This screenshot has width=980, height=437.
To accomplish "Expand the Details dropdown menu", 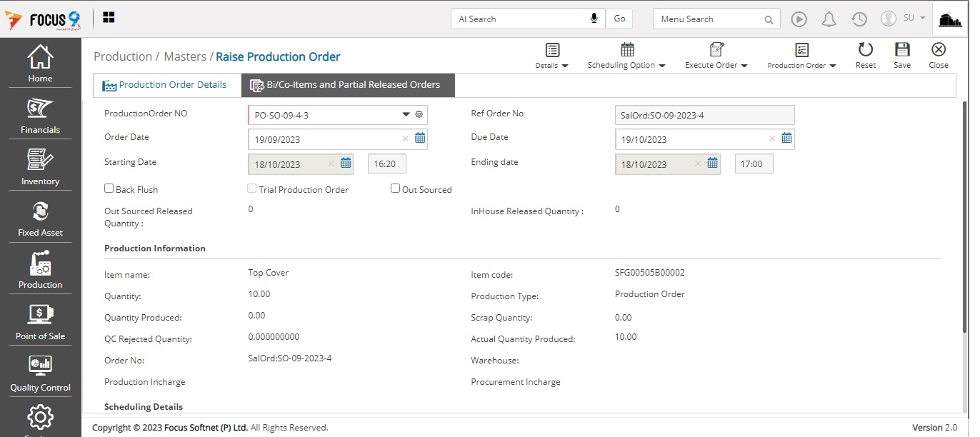I will (552, 56).
